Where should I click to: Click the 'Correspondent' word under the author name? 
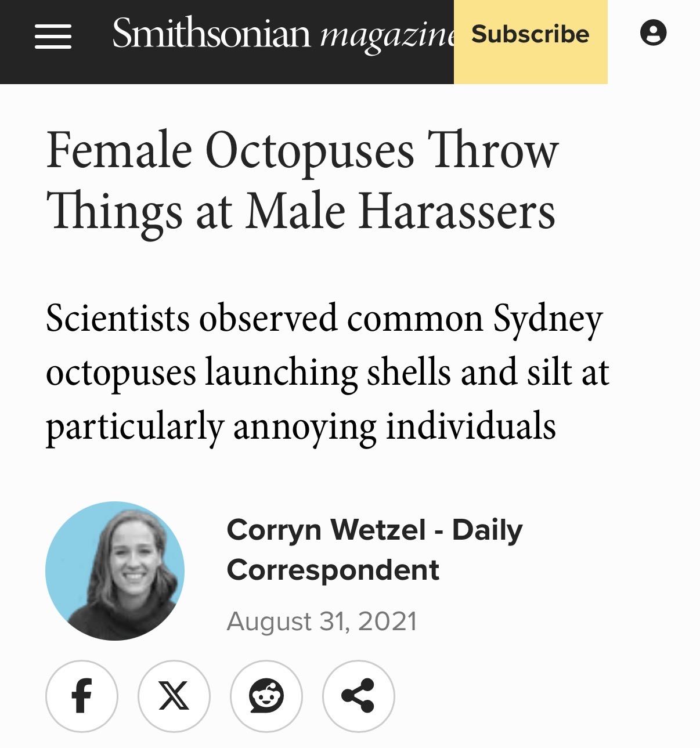[333, 569]
